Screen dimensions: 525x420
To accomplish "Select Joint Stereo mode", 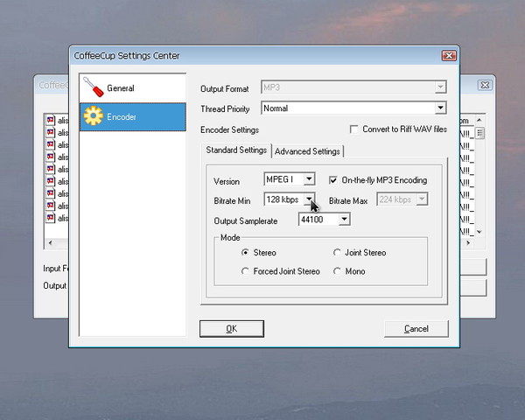I will pyautogui.click(x=337, y=253).
